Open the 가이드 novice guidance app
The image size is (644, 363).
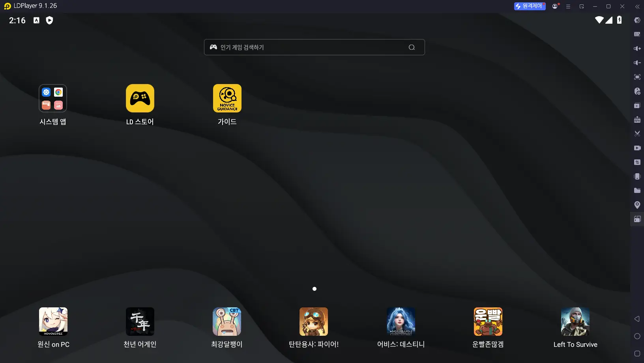[x=227, y=98]
